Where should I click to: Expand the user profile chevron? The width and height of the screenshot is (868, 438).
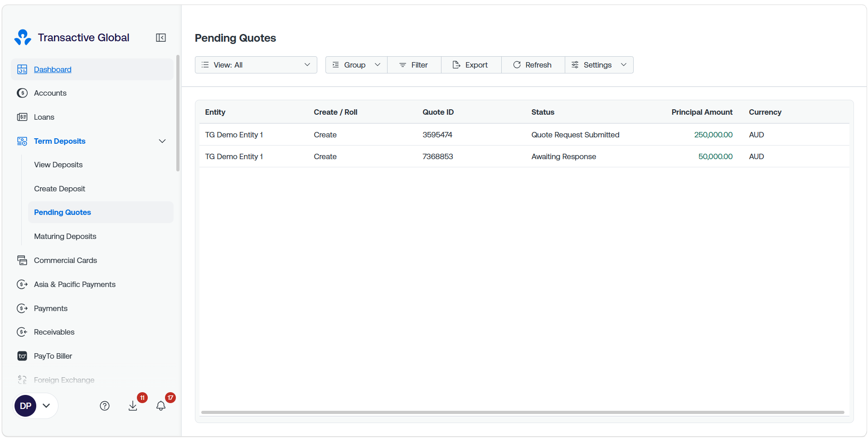click(46, 406)
